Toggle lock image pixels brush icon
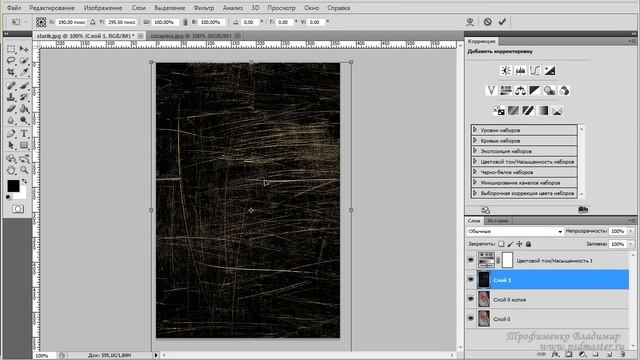Image resolution: width=640 pixels, height=360 pixels. point(510,244)
